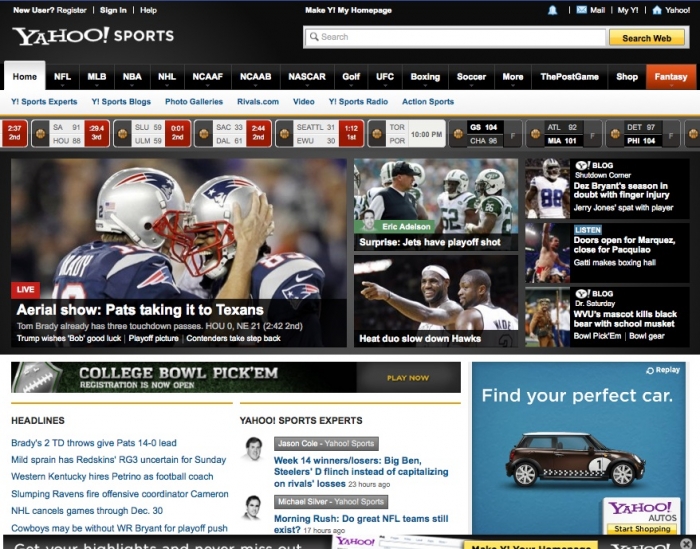Click basketball icon next to SEATTL vs EWU score
This screenshot has height=549, width=700.
(284, 133)
